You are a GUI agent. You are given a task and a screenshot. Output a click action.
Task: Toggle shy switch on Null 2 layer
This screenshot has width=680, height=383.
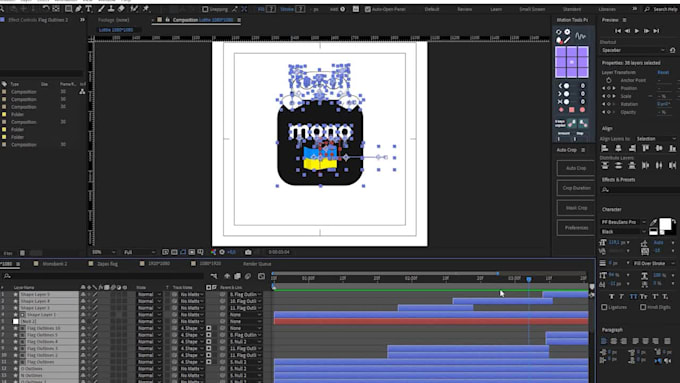pos(83,321)
